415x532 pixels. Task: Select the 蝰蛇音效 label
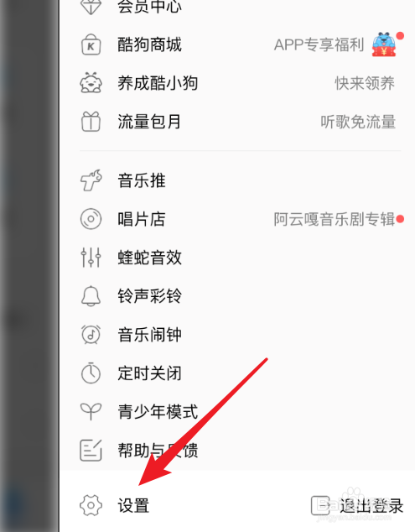click(150, 257)
